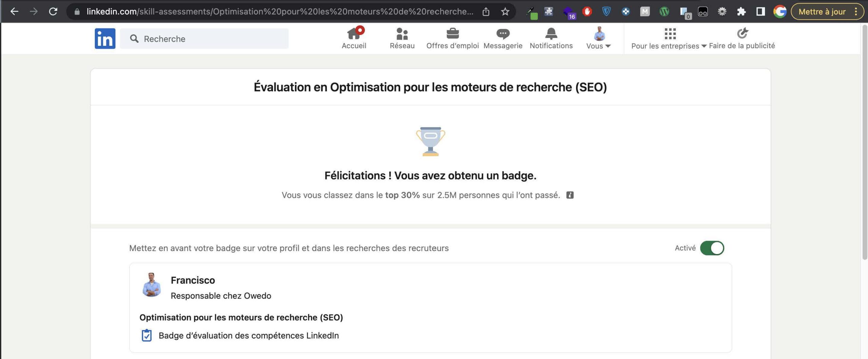Screen dimensions: 868x359
Task: Open the Chrome extensions puzzle icon
Action: tap(742, 12)
